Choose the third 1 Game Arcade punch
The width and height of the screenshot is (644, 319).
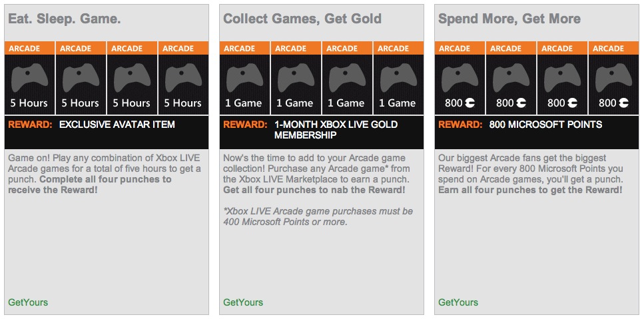tap(347, 78)
